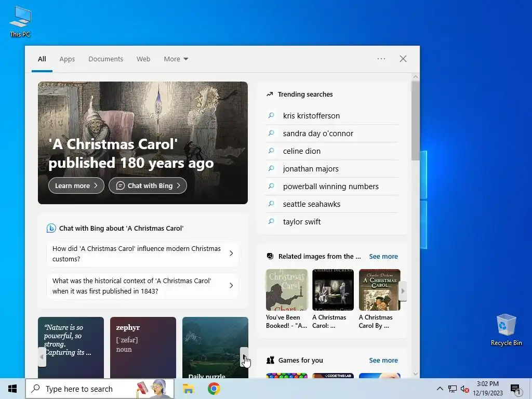The height and width of the screenshot is (399, 532).
Task: Ask how Christmas Carol influenced customs
Action: click(142, 254)
